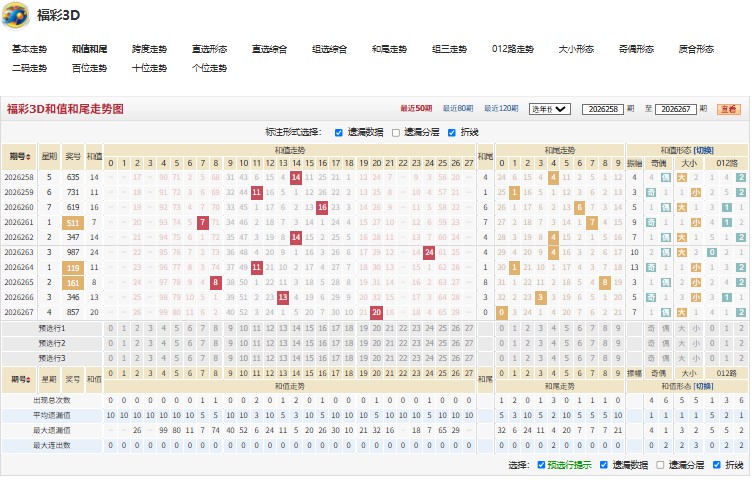Screen dimensions: 752x480
Task: Open 和值和尾 menu item
Action: pyautogui.click(x=90, y=49)
